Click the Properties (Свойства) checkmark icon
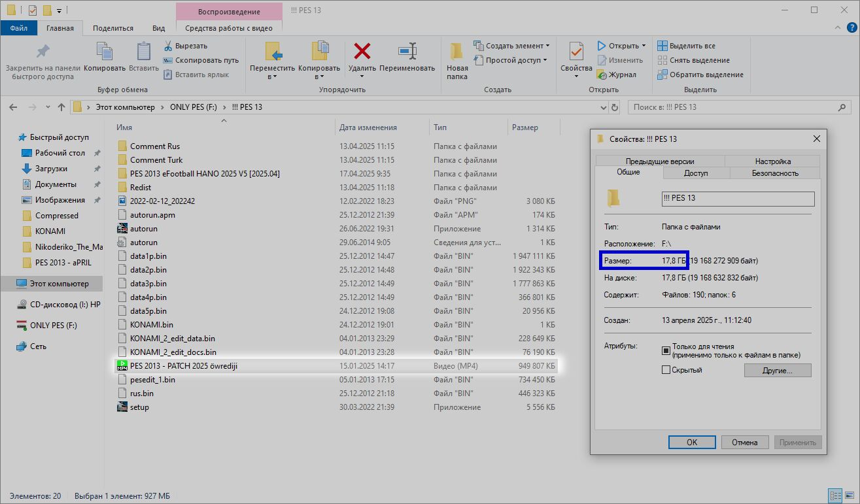Image resolution: width=860 pixels, height=504 pixels. (x=576, y=51)
